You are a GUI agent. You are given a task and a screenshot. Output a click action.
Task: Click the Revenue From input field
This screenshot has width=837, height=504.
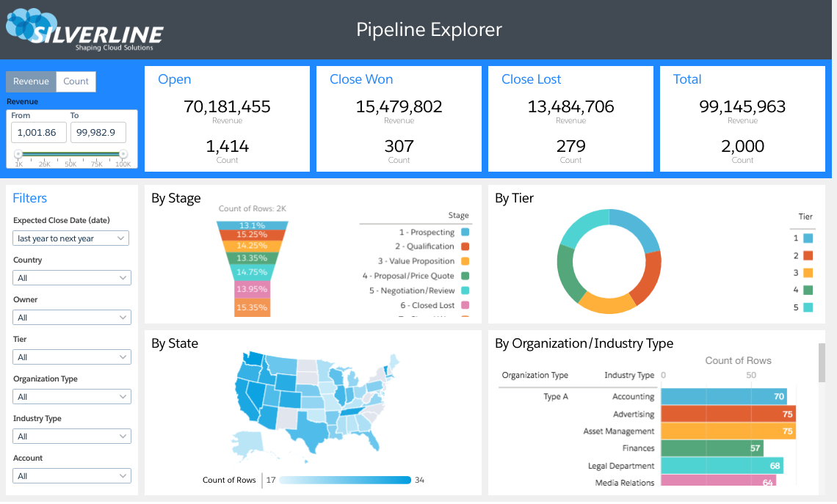(x=39, y=132)
